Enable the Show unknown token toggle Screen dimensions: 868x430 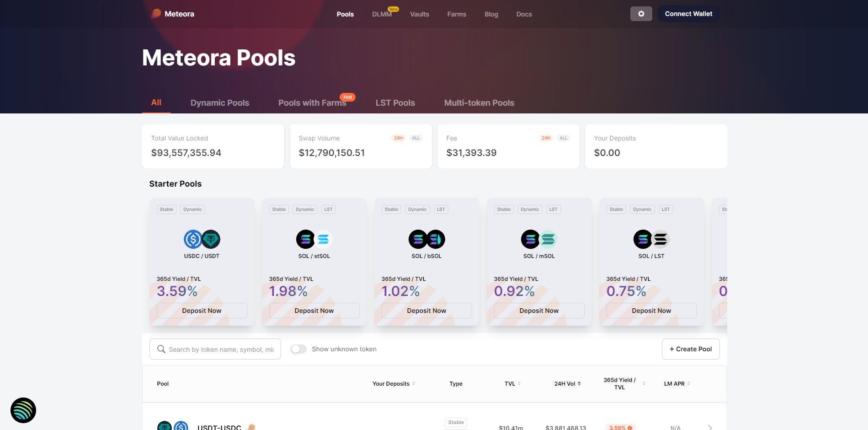(298, 349)
